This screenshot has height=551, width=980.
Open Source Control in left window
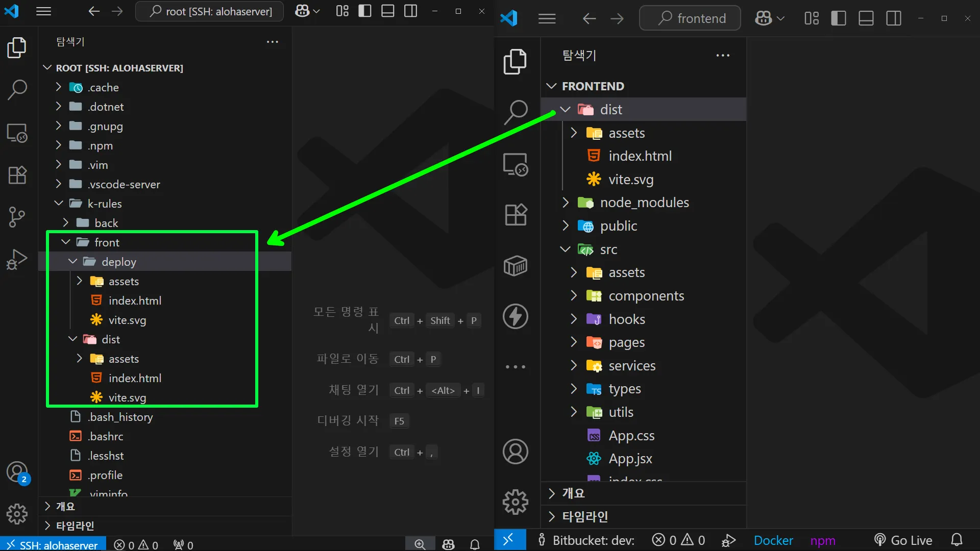point(17,217)
